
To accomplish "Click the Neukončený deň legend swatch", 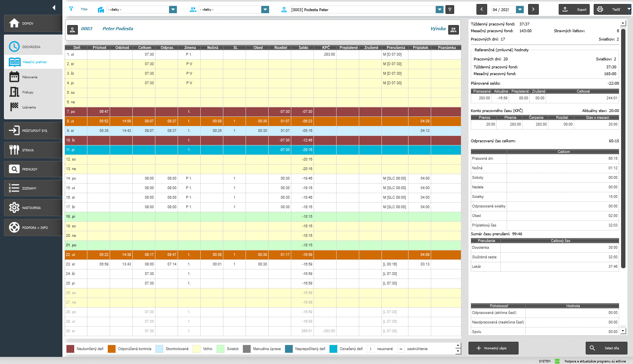I will point(70,349).
